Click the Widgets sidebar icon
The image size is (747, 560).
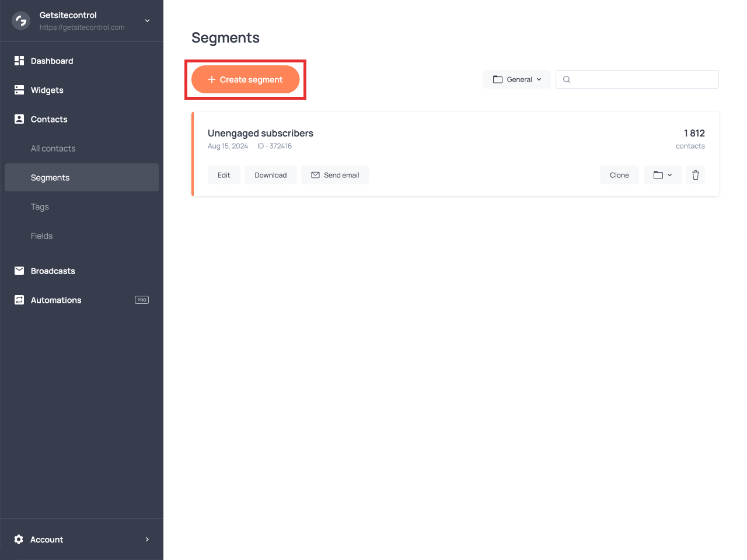19,90
